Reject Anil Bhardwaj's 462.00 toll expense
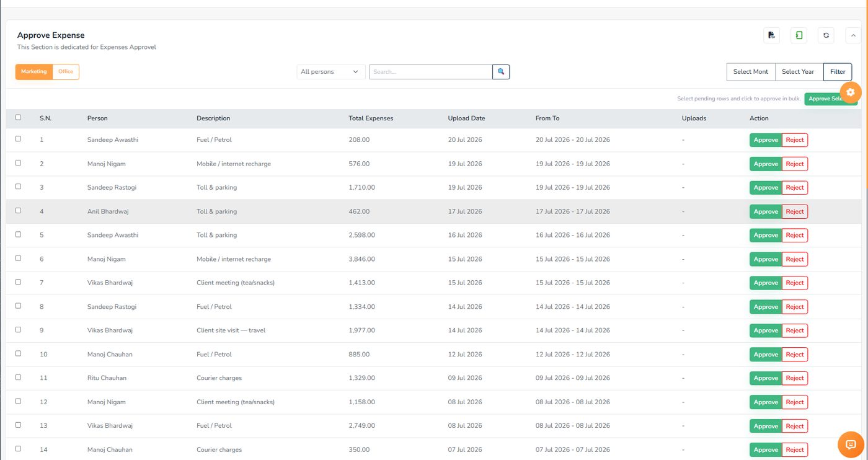This screenshot has width=868, height=460. (795, 212)
